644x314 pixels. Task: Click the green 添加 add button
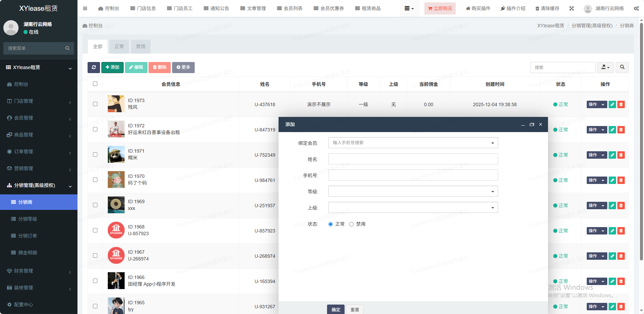(x=112, y=67)
